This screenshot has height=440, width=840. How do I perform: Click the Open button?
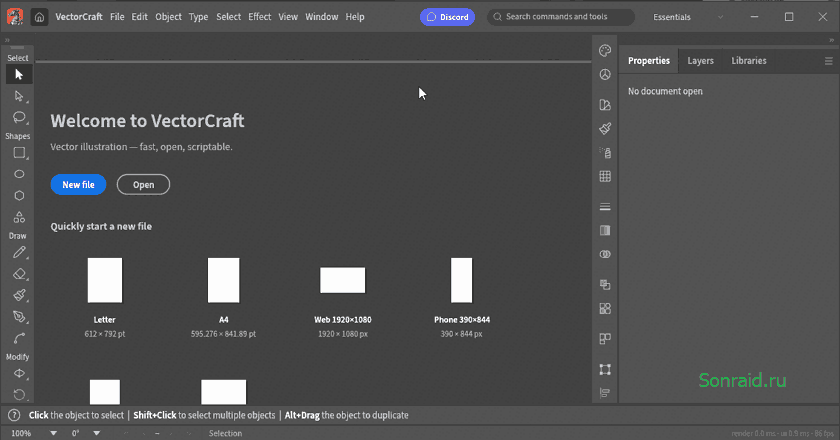click(x=143, y=185)
